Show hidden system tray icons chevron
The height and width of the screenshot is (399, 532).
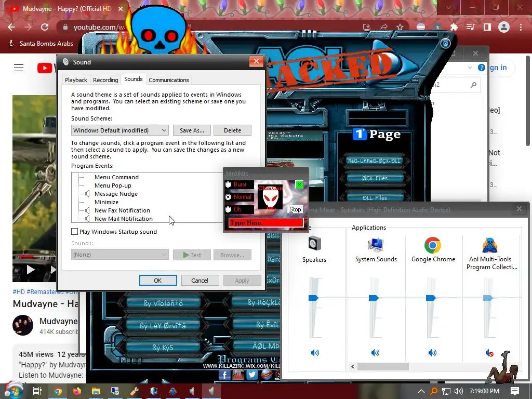click(x=421, y=391)
